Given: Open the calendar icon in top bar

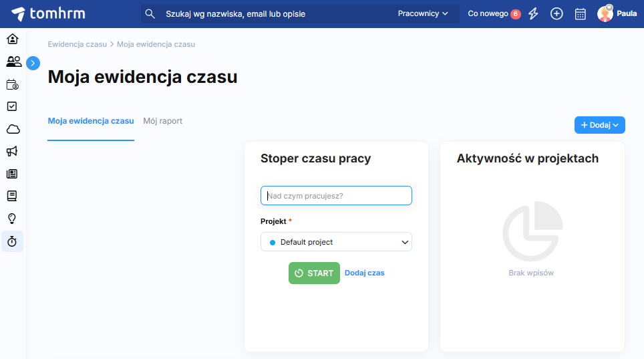Looking at the screenshot, I should click(x=581, y=13).
